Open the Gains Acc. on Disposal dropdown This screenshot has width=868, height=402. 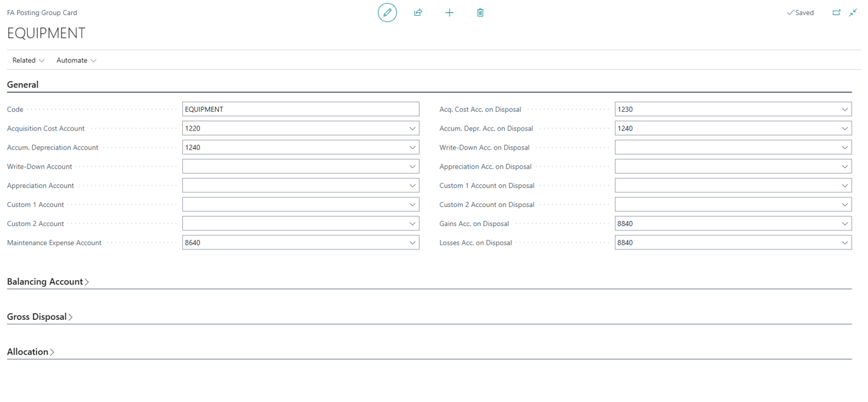(x=845, y=223)
